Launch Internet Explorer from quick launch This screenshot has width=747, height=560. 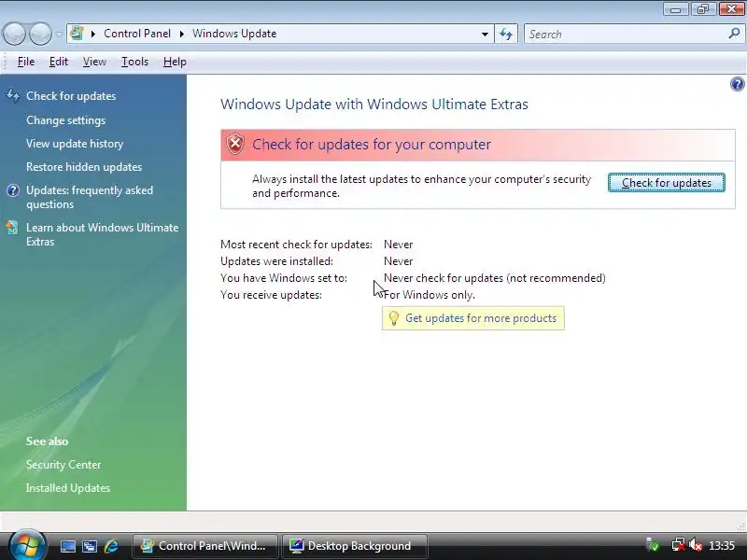pyautogui.click(x=111, y=546)
